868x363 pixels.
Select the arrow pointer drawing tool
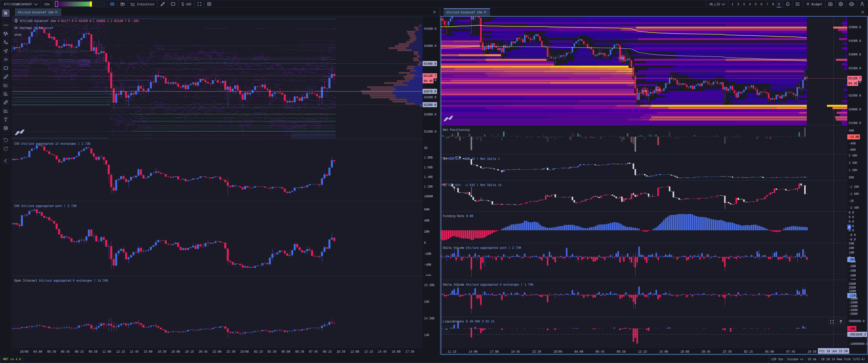tap(6, 51)
